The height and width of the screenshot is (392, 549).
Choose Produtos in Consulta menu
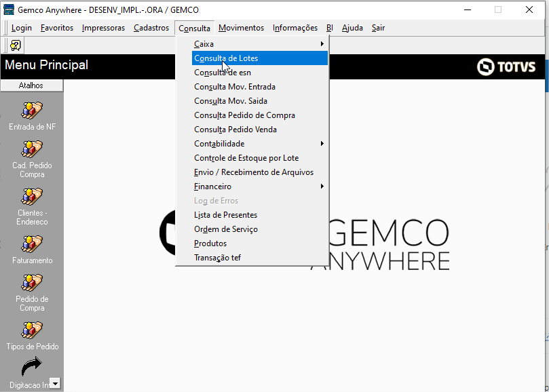point(260,243)
